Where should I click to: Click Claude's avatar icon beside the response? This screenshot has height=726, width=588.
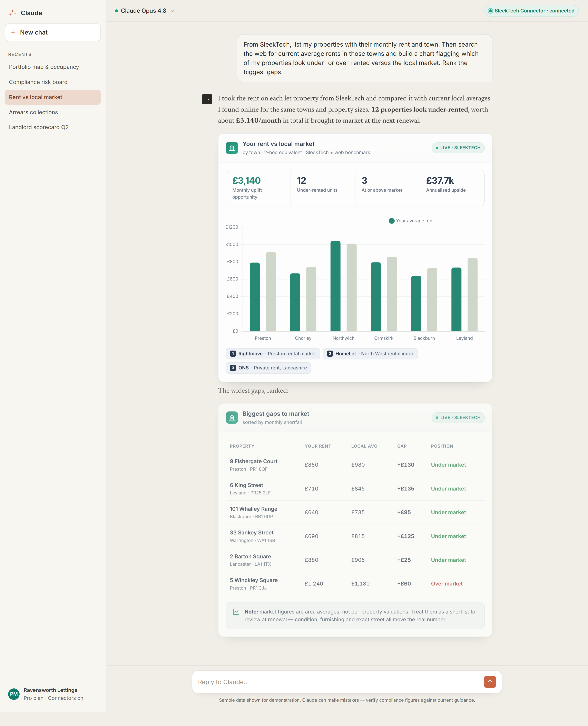coord(207,99)
